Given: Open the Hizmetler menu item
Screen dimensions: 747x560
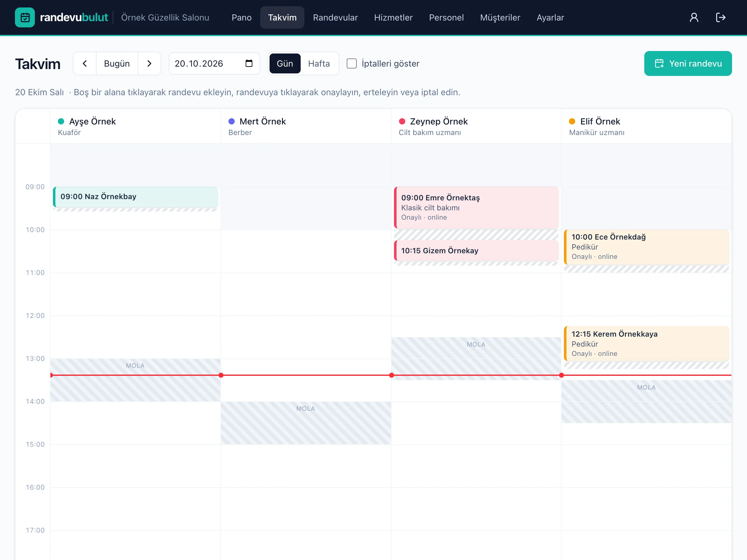Looking at the screenshot, I should 393,17.
